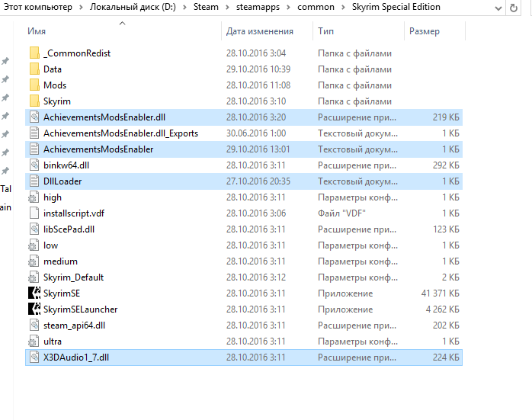Screen dimensions: 532x420
Task: Go to Этот компьютер breadcrumb
Action: (37, 7)
